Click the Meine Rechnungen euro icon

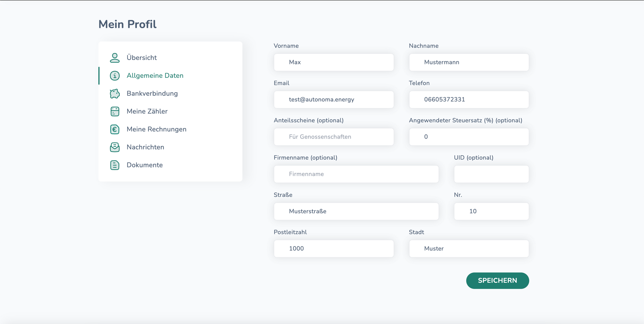click(115, 129)
